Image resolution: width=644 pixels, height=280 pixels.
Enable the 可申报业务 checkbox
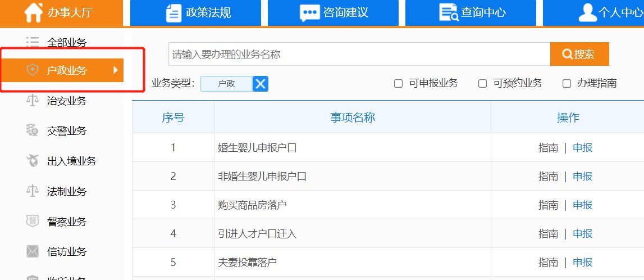point(398,84)
